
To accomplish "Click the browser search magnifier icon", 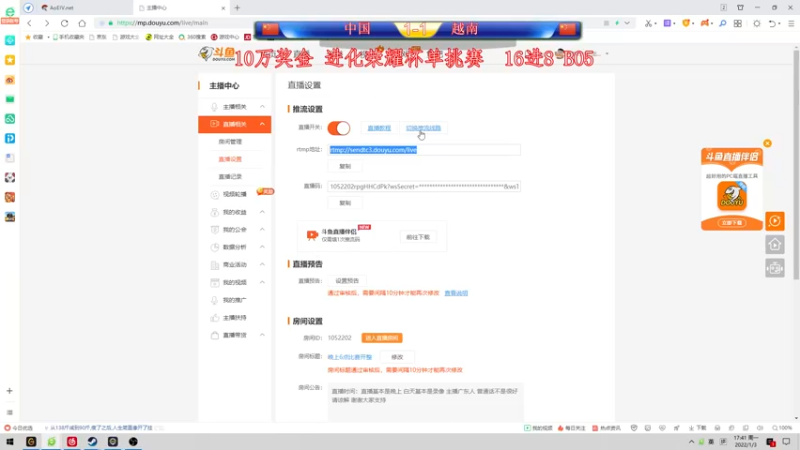I will pyautogui.click(x=723, y=23).
